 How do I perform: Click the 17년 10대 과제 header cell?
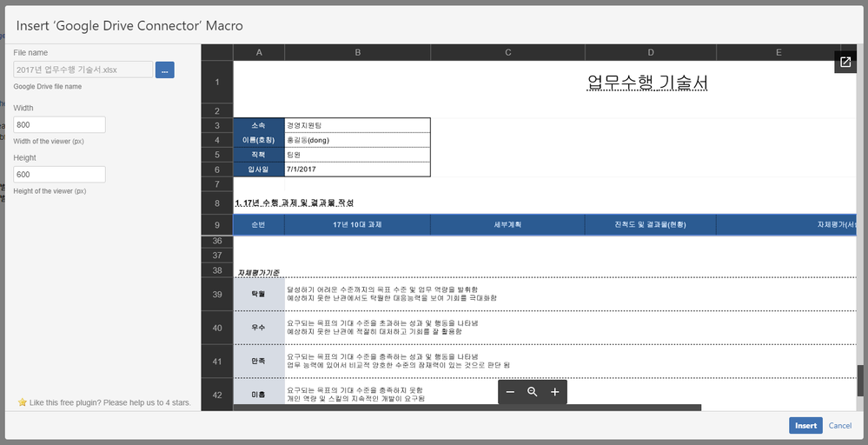pos(358,225)
